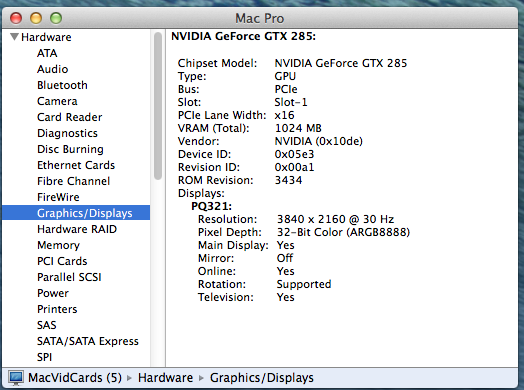
Task: Select Power in the hardware list
Action: tap(53, 293)
